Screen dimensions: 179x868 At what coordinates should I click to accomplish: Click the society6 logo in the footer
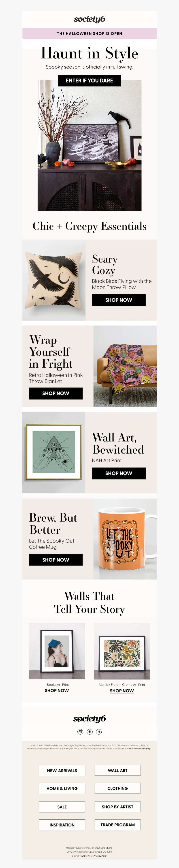click(89, 719)
